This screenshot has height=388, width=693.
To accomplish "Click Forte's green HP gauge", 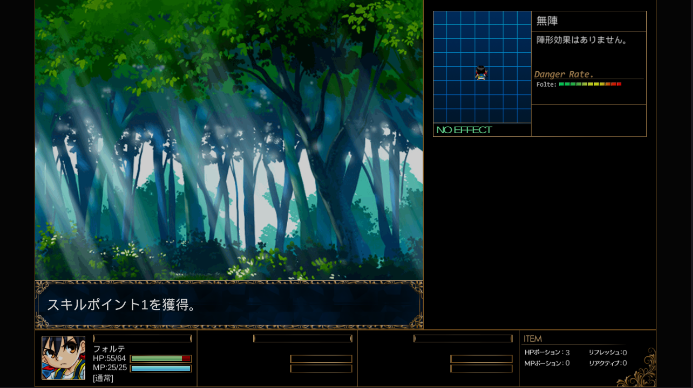I will tap(161, 358).
